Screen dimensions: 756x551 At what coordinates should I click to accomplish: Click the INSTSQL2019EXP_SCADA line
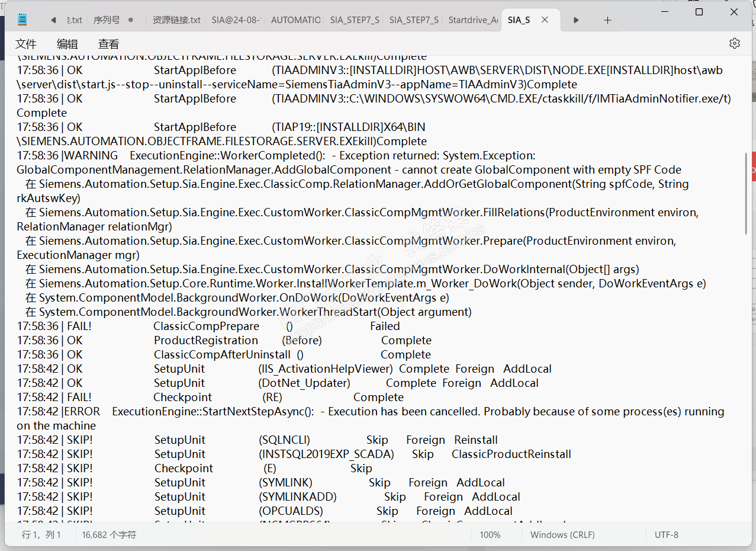coord(294,454)
